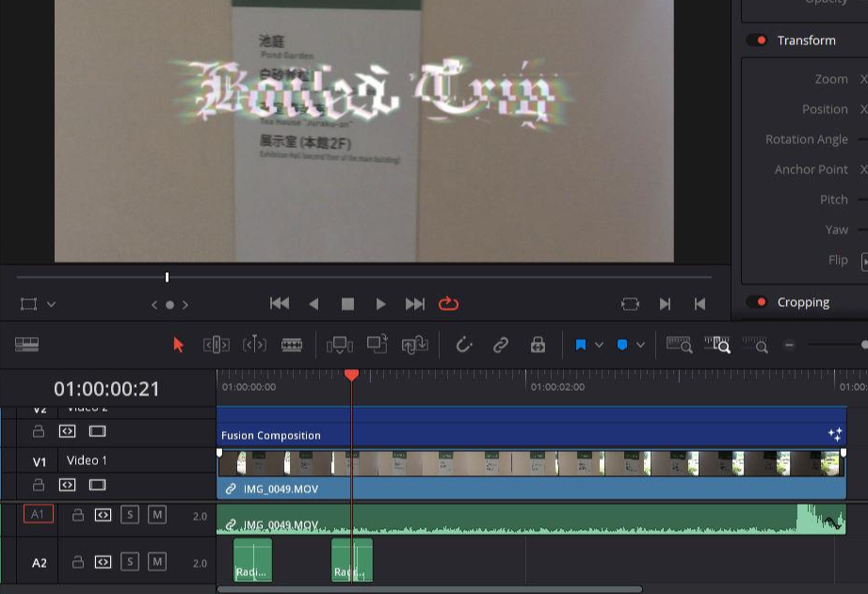Go to first frame of timeline
Screen dimensions: 868x594
(x=280, y=303)
